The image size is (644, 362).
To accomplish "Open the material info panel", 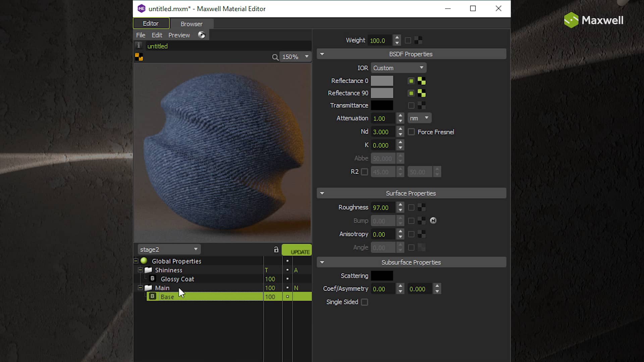I will [x=139, y=45].
